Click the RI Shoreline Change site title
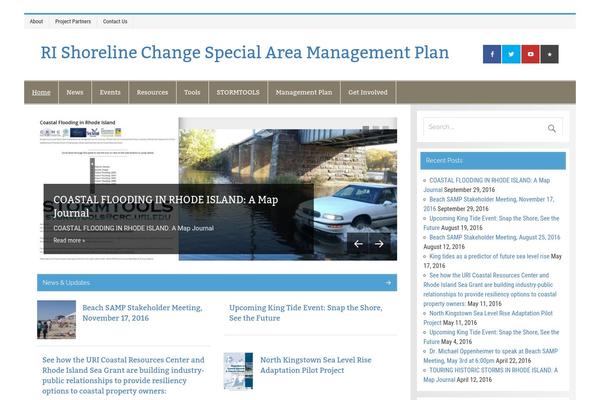Screen dimensions: 600x400 244,53
